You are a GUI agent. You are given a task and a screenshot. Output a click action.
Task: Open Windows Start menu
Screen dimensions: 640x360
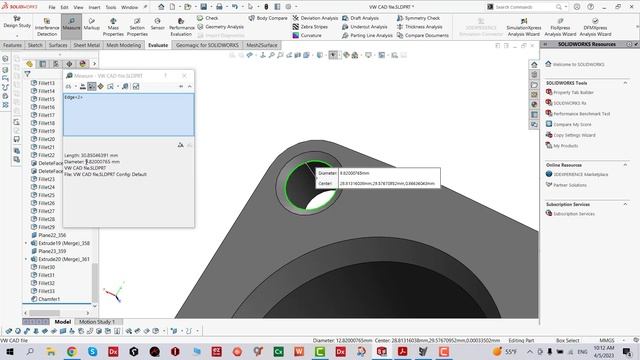(x=9, y=351)
